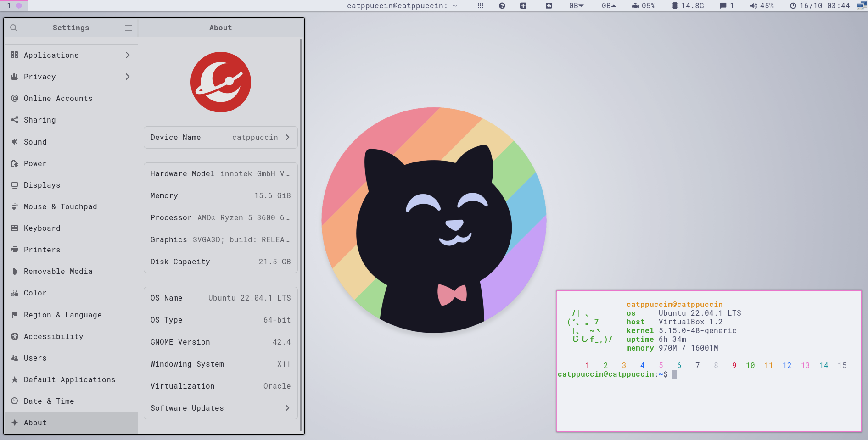This screenshot has height=440, width=868.
Task: Select the Displays panel
Action: coord(71,185)
